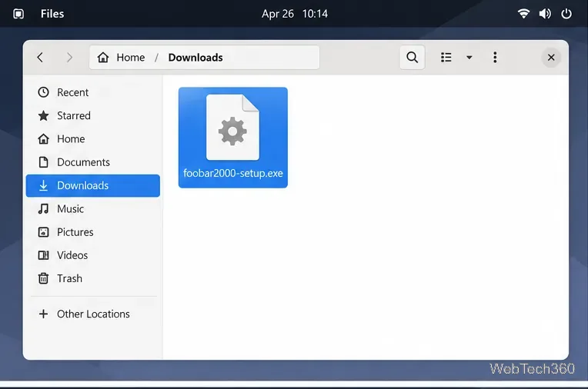Open Other Locations in the sidebar
This screenshot has height=389, width=588.
93,314
